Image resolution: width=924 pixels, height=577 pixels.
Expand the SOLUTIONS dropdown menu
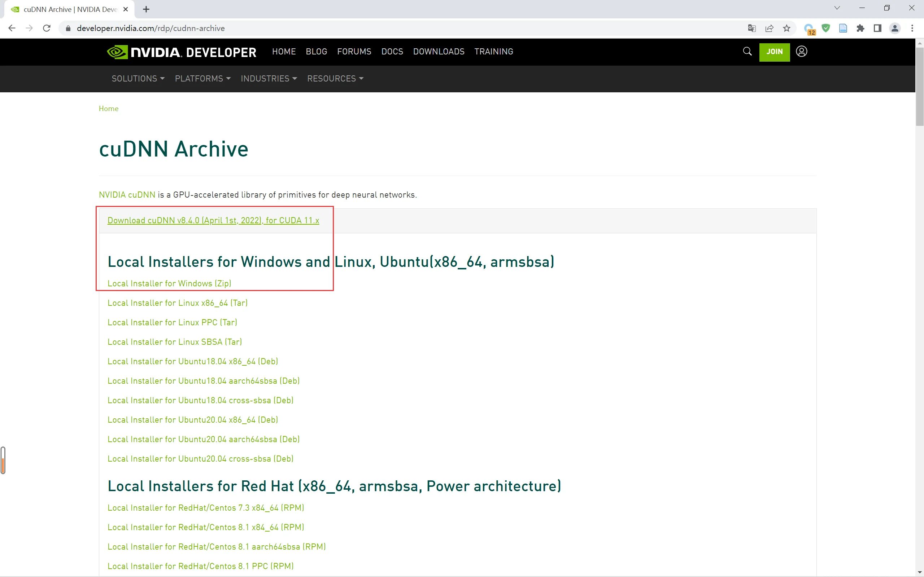tap(138, 79)
